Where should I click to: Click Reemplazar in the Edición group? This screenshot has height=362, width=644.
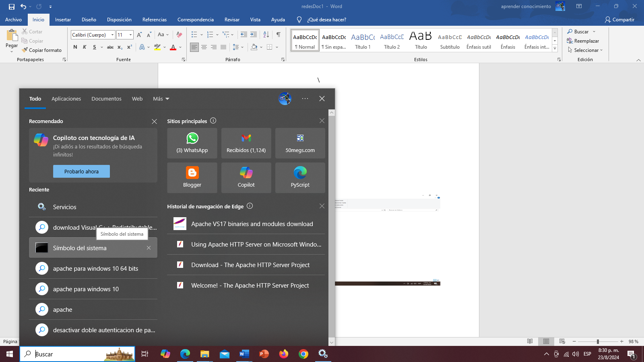click(583, 41)
